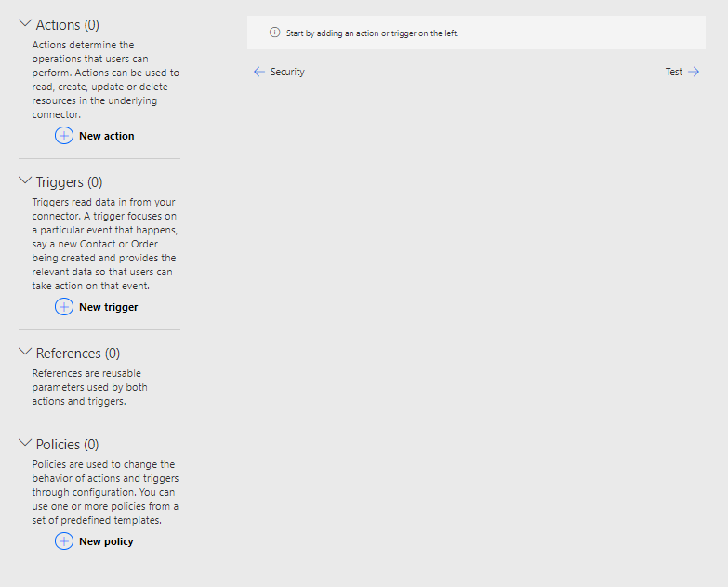Image resolution: width=728 pixels, height=587 pixels.
Task: Click the info icon in the banner
Action: click(274, 33)
